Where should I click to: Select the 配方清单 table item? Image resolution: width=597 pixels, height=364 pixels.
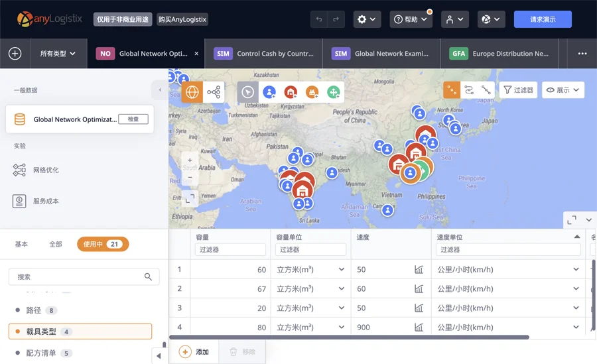(x=80, y=353)
